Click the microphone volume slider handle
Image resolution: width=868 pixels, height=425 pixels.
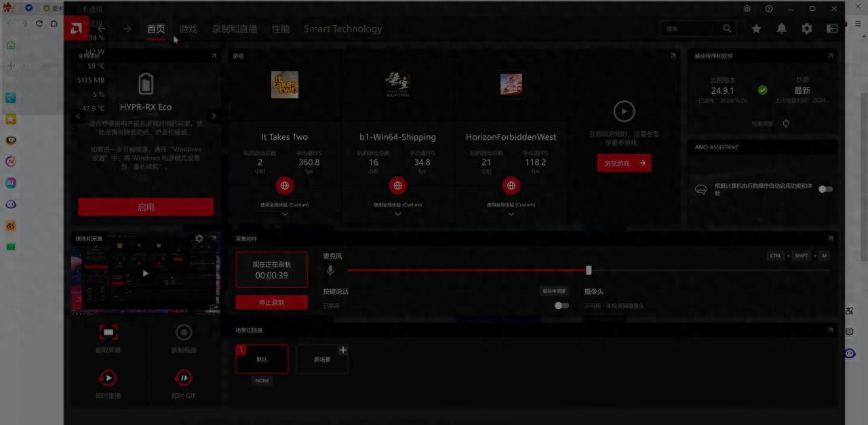pos(589,270)
